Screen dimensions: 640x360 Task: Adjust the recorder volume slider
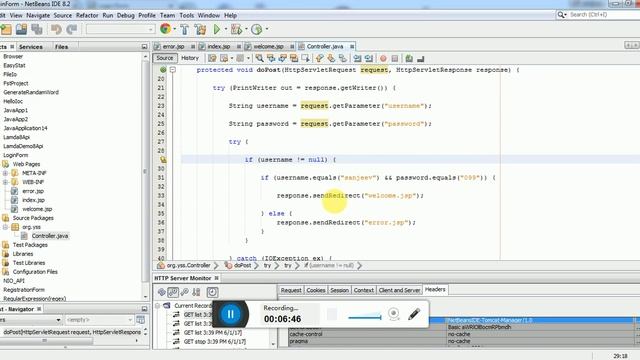[x=365, y=317]
